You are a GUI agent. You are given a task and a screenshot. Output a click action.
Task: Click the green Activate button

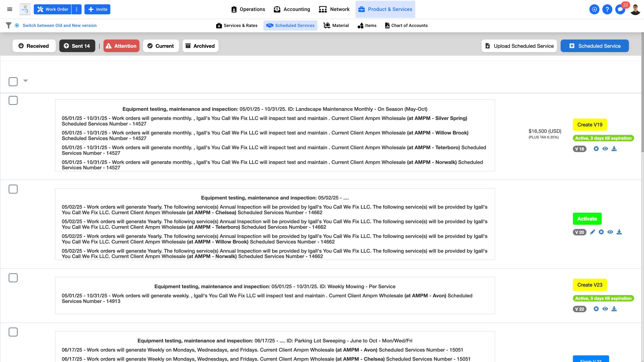click(587, 219)
